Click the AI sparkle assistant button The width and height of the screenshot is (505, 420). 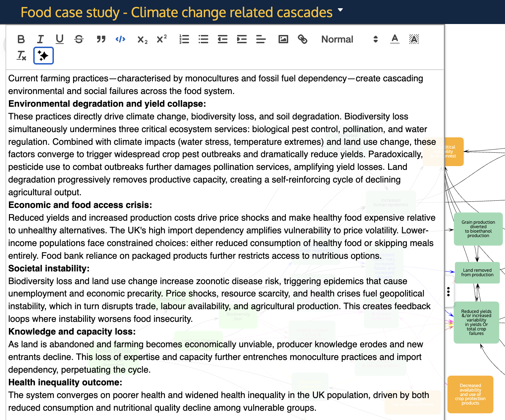tap(44, 56)
